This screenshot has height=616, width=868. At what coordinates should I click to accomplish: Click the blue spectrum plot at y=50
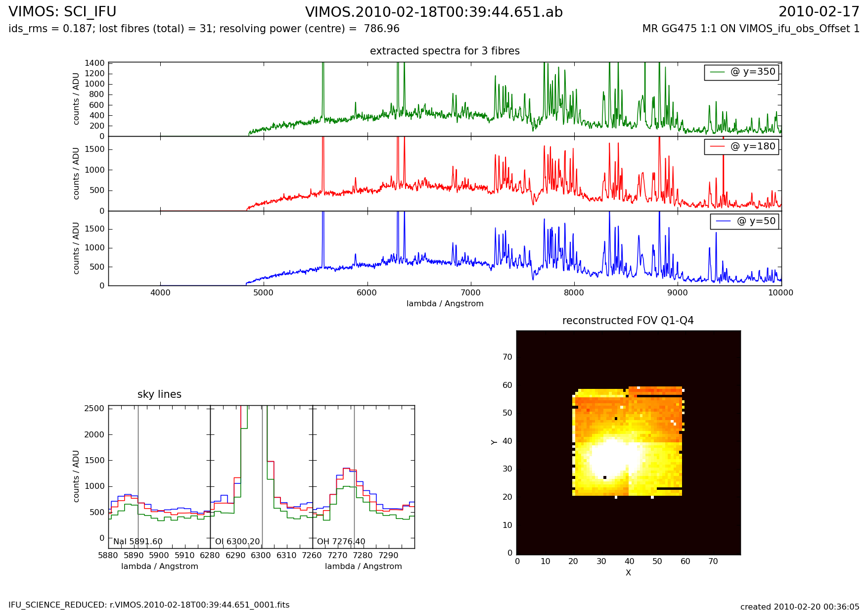[445, 248]
